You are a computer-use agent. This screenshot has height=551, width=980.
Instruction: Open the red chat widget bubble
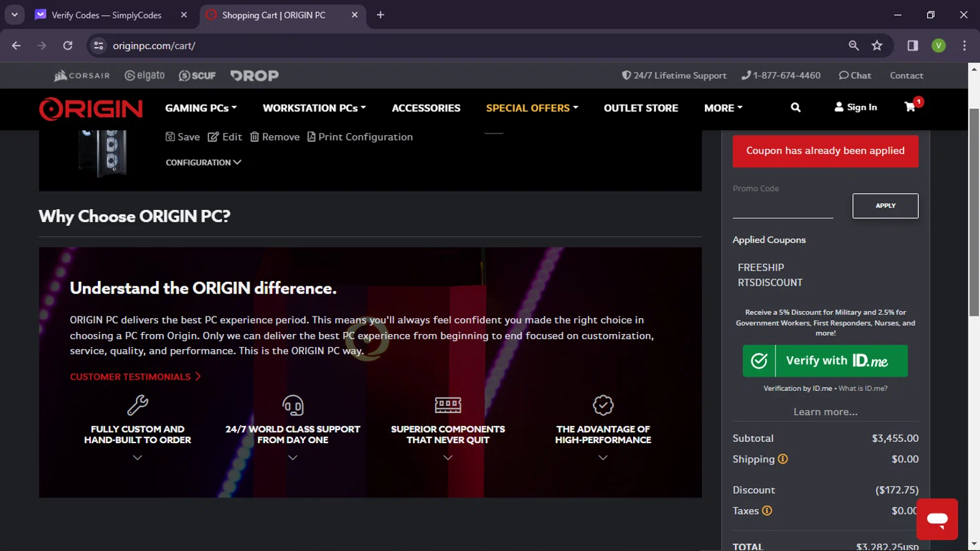[x=937, y=519]
